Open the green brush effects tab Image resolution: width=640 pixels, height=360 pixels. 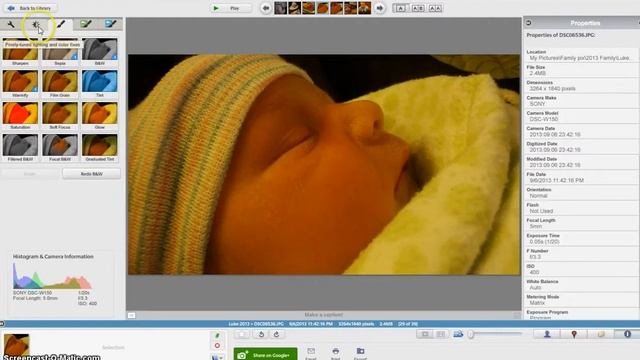[86, 24]
